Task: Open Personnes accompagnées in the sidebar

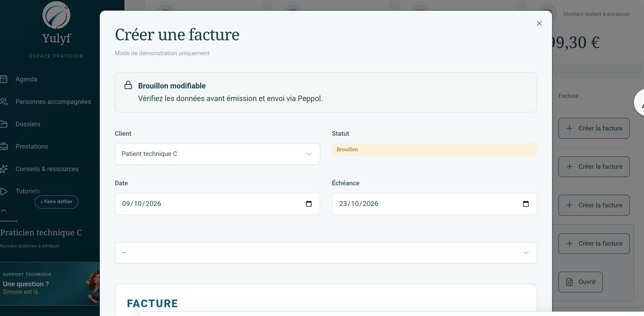Action: pyautogui.click(x=53, y=102)
